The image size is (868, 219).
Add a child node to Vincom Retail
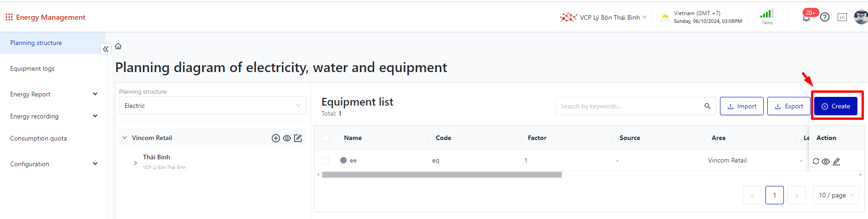click(x=276, y=138)
